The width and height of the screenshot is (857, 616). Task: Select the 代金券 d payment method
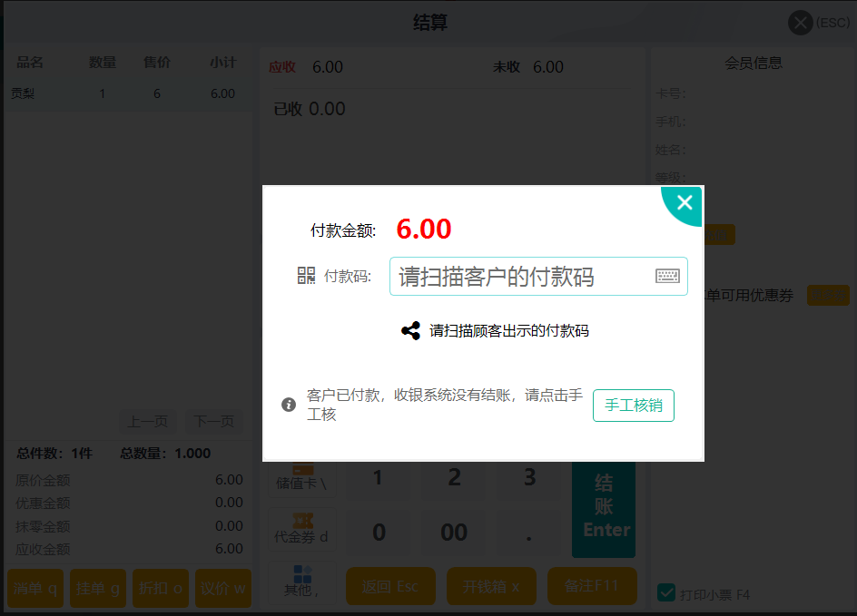point(301,530)
